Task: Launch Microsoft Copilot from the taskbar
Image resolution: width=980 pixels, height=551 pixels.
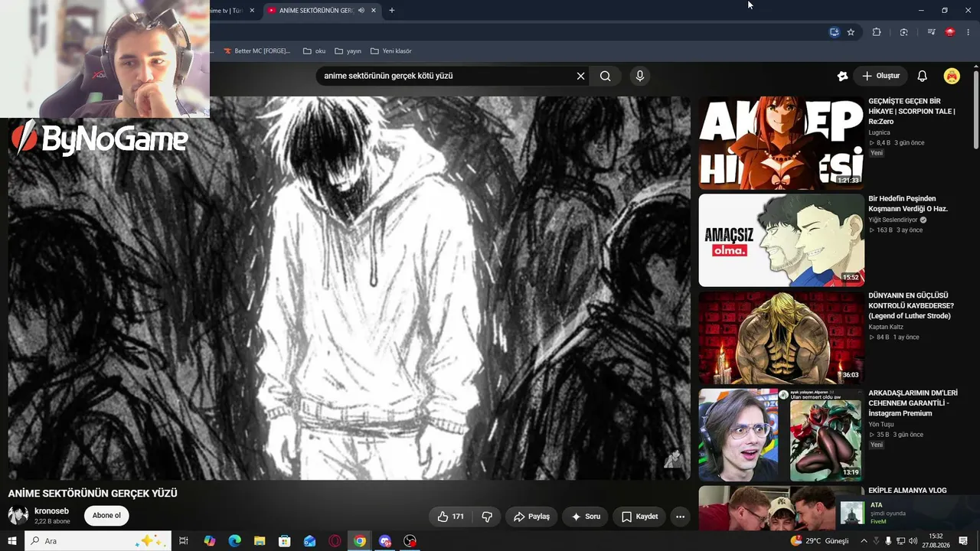Action: click(210, 541)
